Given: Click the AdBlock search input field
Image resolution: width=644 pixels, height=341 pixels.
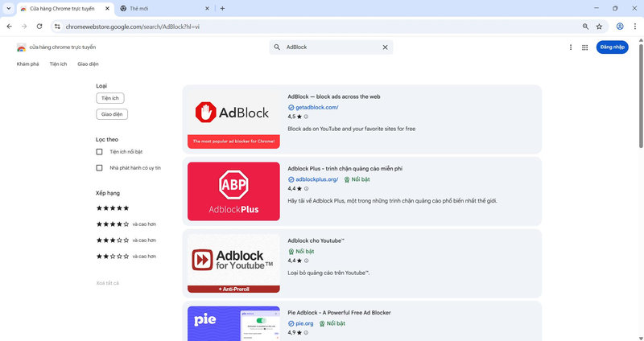Looking at the screenshot, I should 331,47.
